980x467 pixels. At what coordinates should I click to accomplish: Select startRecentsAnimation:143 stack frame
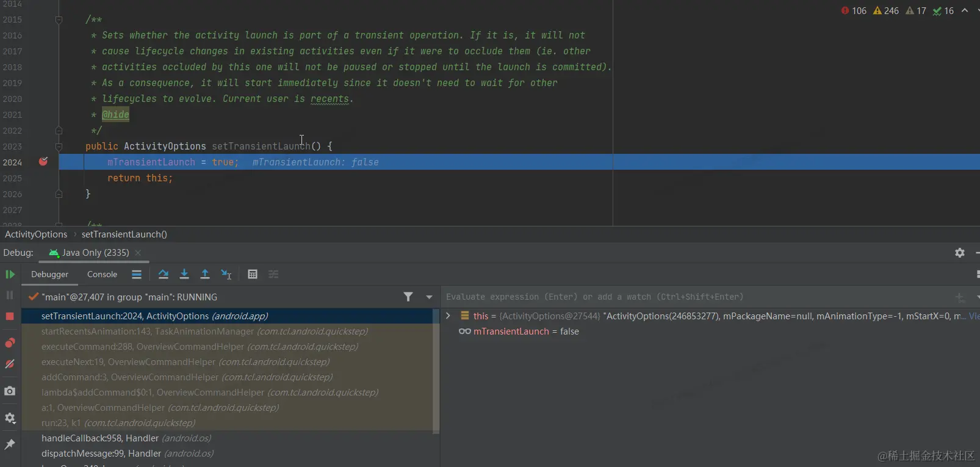click(x=227, y=331)
